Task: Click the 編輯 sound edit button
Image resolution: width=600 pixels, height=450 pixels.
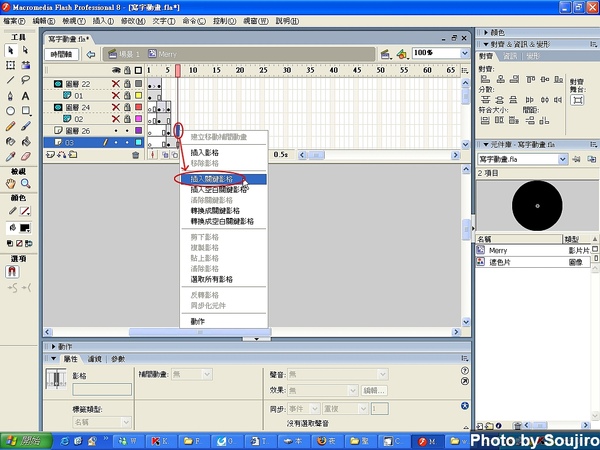Action: (374, 390)
